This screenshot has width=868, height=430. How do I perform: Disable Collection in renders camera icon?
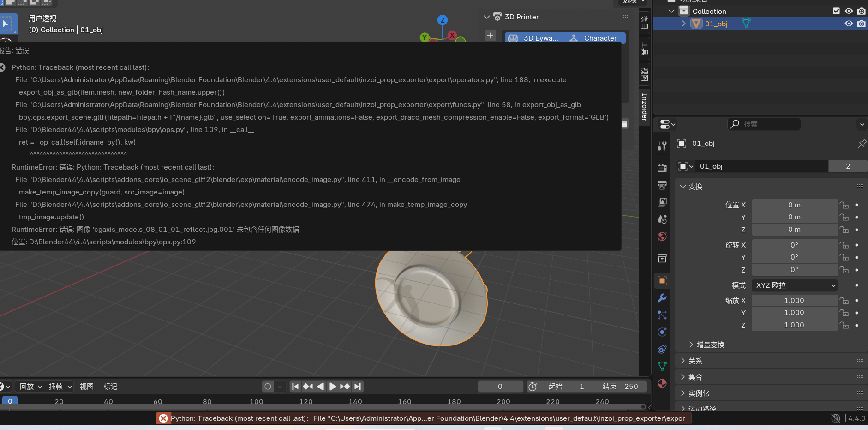[x=861, y=11]
